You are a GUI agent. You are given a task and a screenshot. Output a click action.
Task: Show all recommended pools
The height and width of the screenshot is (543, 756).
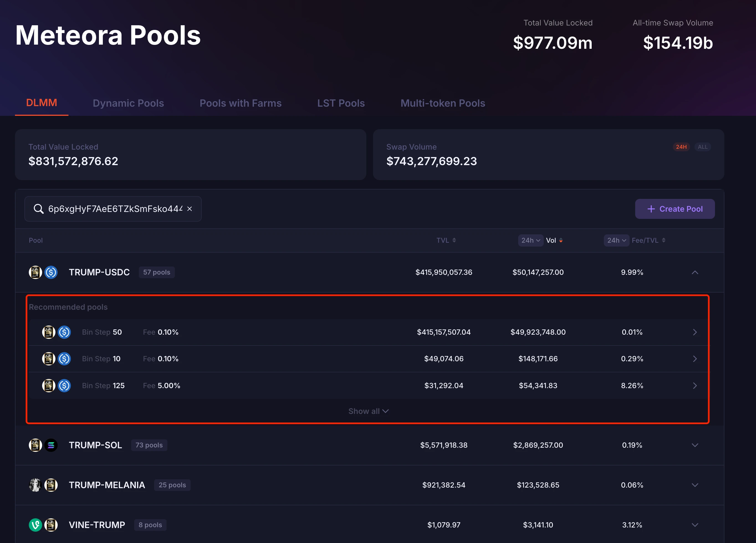(x=368, y=411)
